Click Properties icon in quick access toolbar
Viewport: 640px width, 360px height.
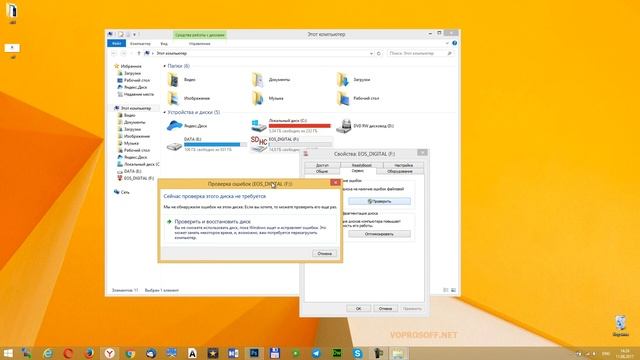pos(121,34)
